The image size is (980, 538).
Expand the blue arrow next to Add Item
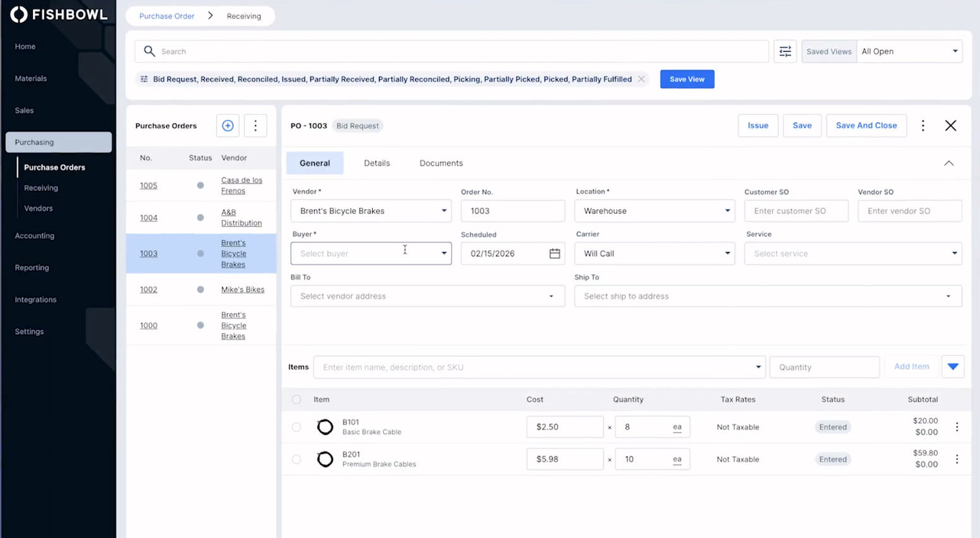[x=952, y=366]
